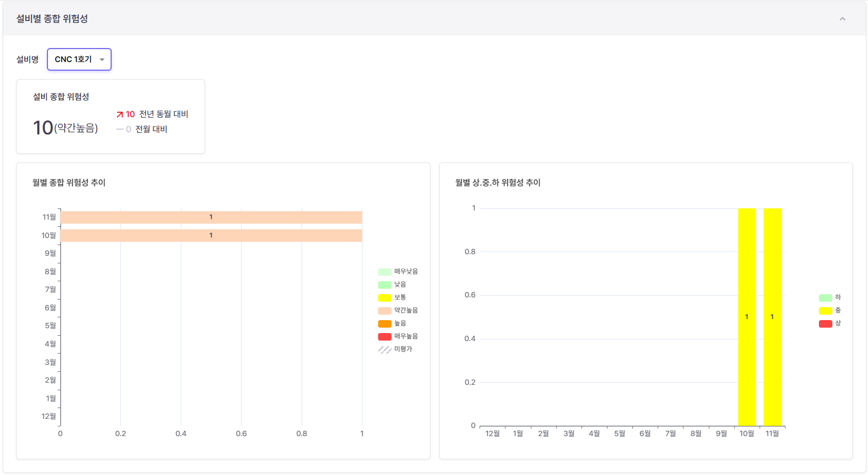Viewport: 868px width, 475px height.
Task: Toggle the 매우낮음 legend swatch
Action: coord(385,272)
